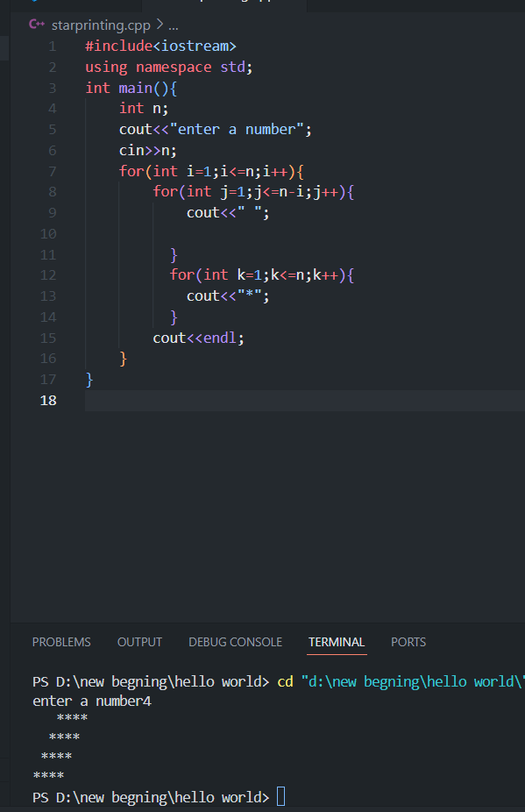
Task: Switch to the PORTS tab
Action: (408, 642)
